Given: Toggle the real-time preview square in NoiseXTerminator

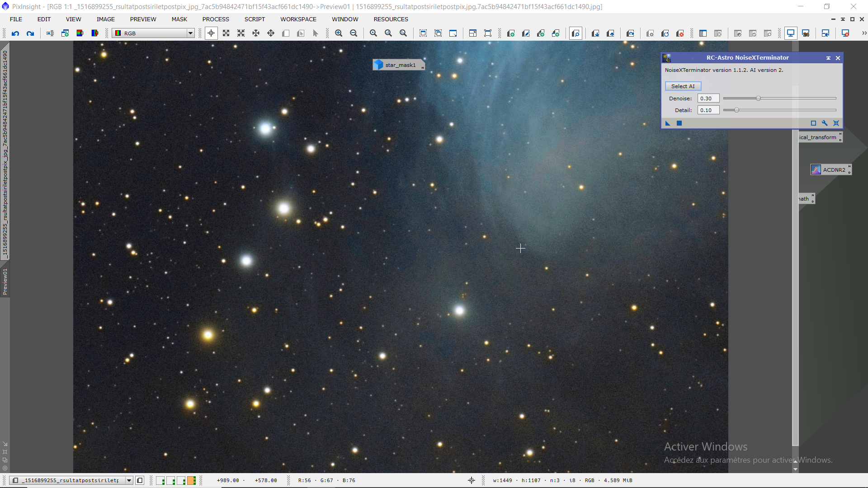Looking at the screenshot, I should coord(813,123).
